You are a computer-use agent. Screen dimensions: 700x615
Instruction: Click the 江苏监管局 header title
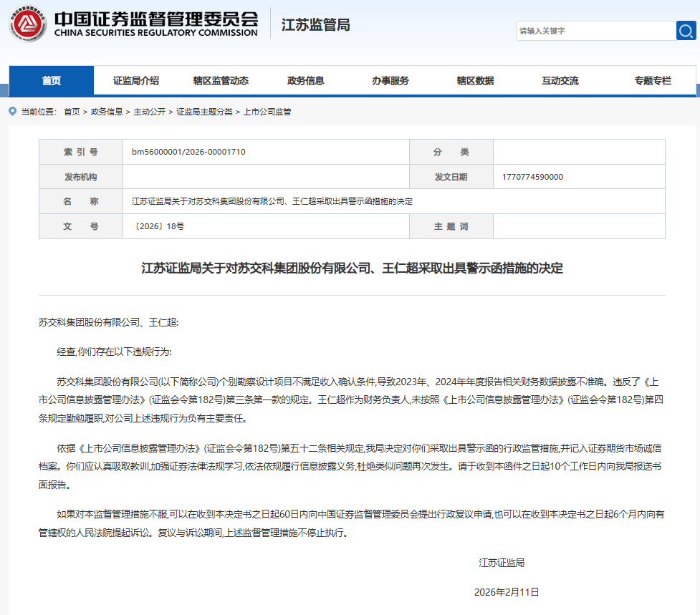315,25
